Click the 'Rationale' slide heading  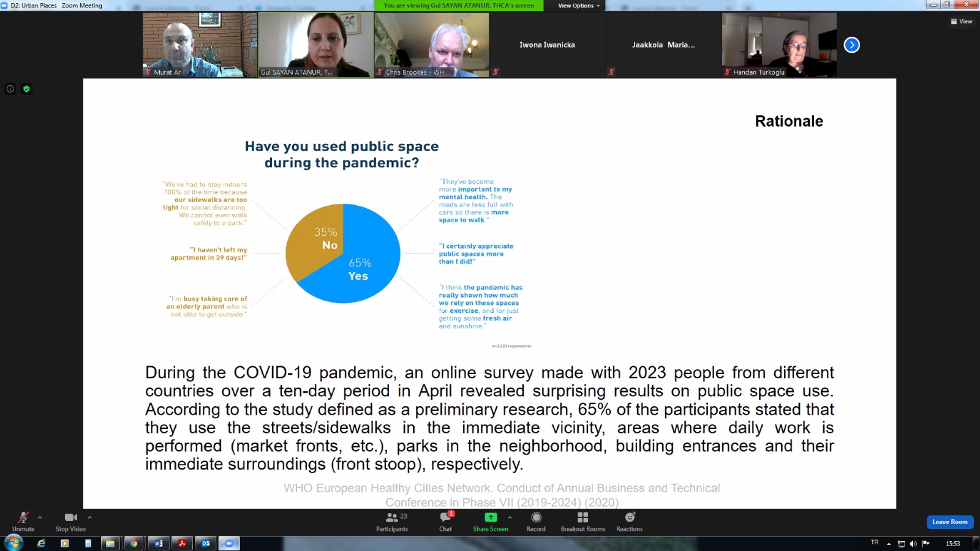789,121
